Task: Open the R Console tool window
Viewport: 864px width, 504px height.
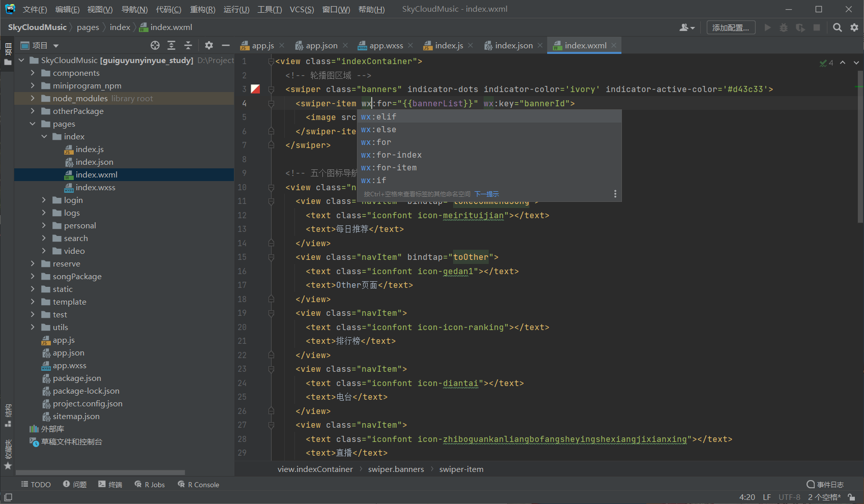Action: (x=198, y=485)
